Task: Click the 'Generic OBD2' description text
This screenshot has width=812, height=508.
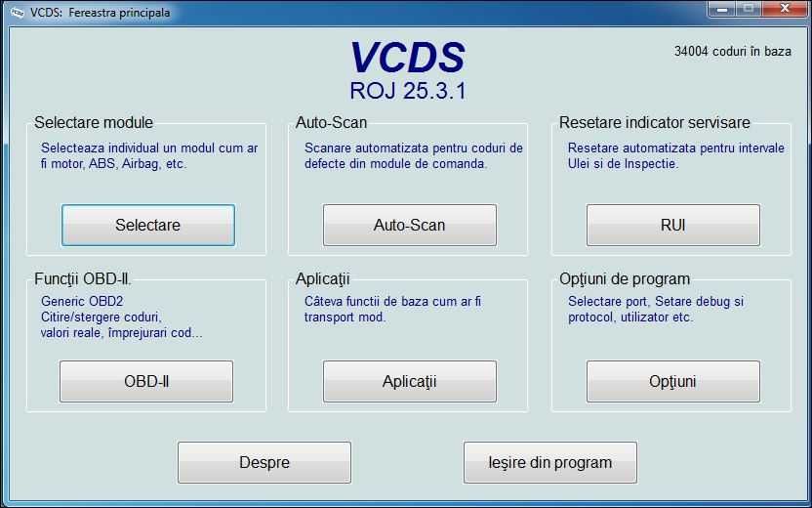Action: [x=82, y=301]
